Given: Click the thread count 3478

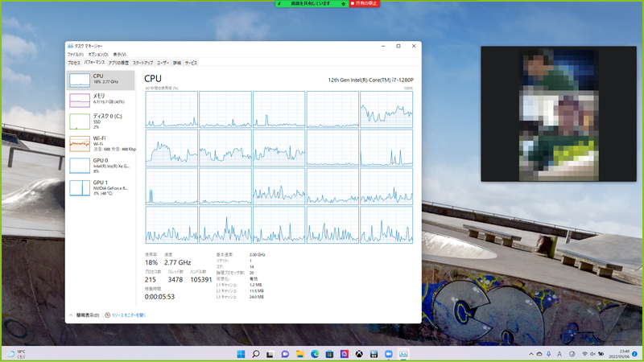Looking at the screenshot, I should (x=175, y=279).
